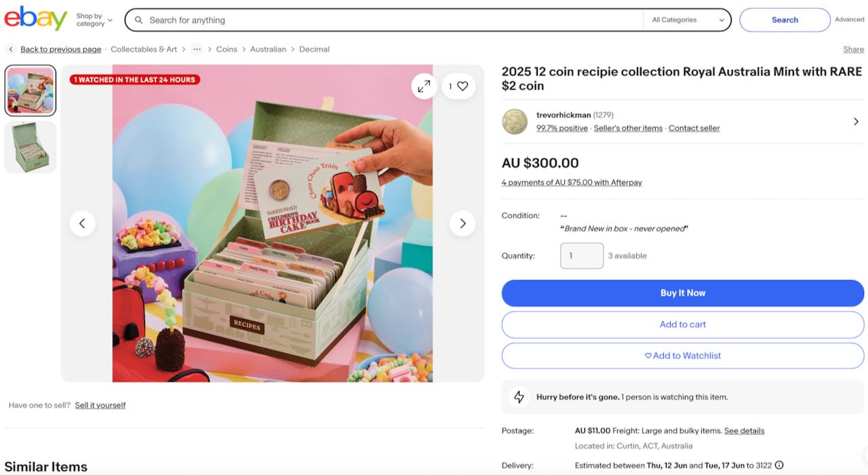The image size is (868, 475).
Task: Open the All Categories dropdown
Action: click(x=688, y=20)
